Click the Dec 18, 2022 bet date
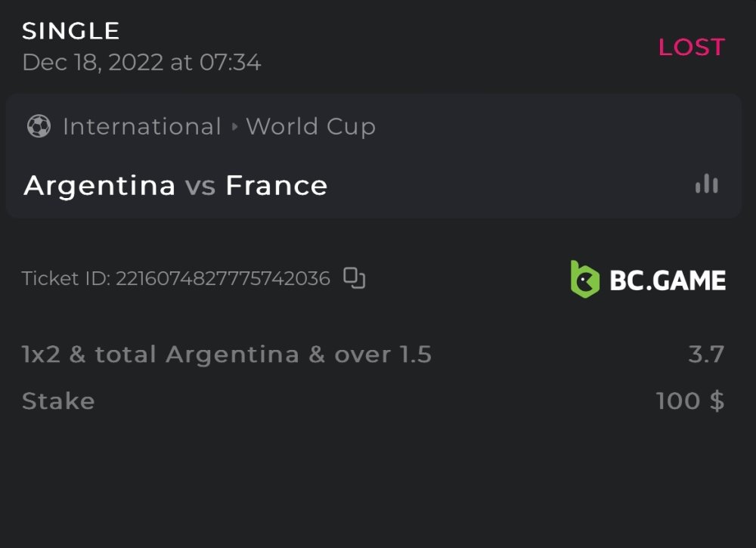This screenshot has height=548, width=756. pyautogui.click(x=141, y=62)
